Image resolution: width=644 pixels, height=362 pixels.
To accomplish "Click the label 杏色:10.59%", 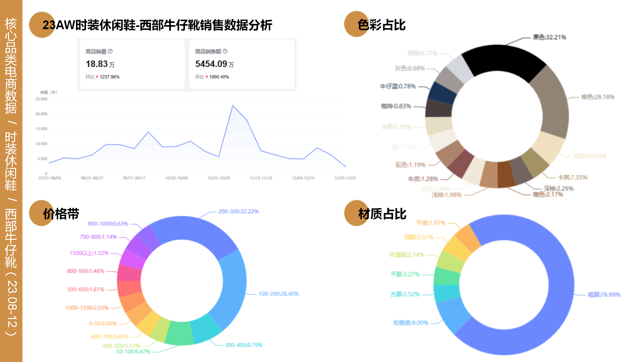I will pos(590,156).
